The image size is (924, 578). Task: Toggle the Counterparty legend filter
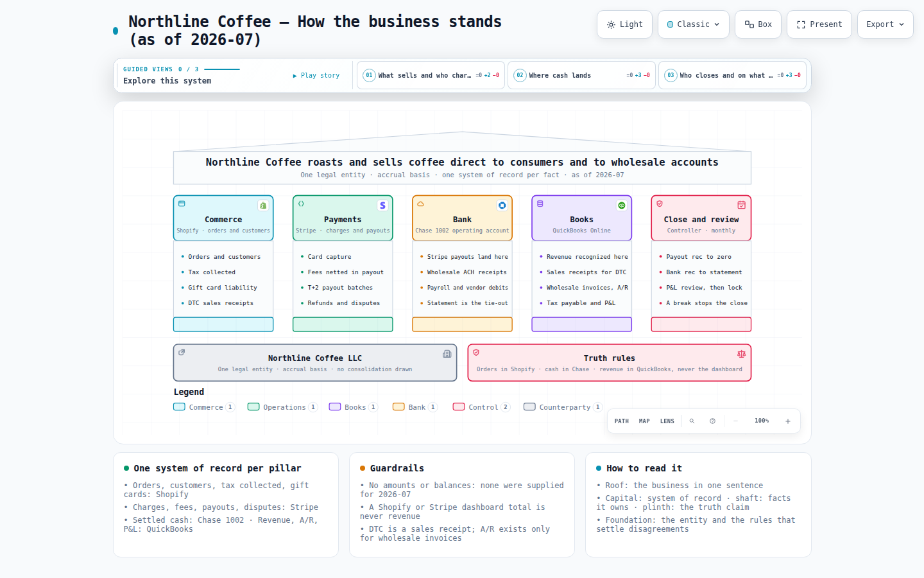563,407
